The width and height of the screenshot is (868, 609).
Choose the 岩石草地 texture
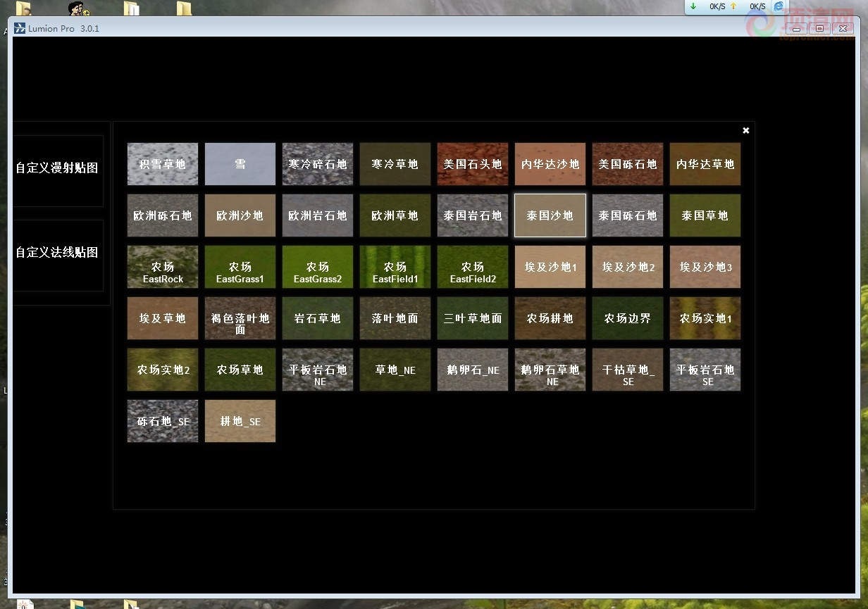(x=318, y=318)
